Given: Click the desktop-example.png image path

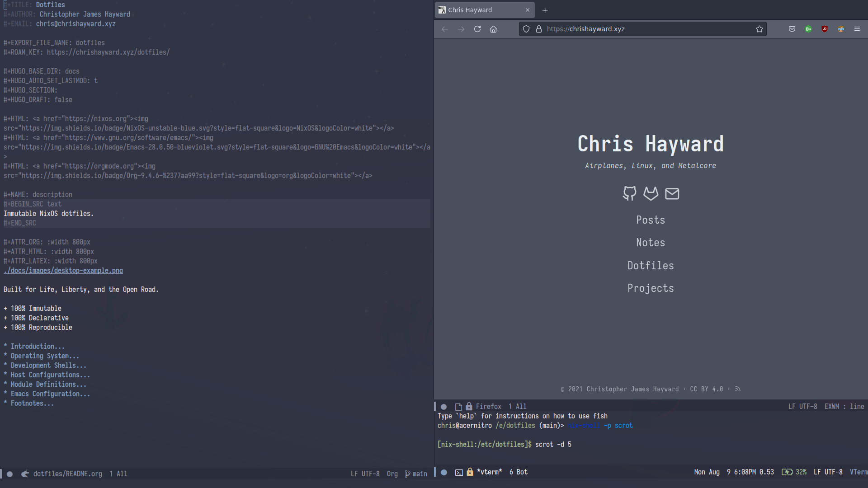Looking at the screenshot, I should pyautogui.click(x=62, y=271).
